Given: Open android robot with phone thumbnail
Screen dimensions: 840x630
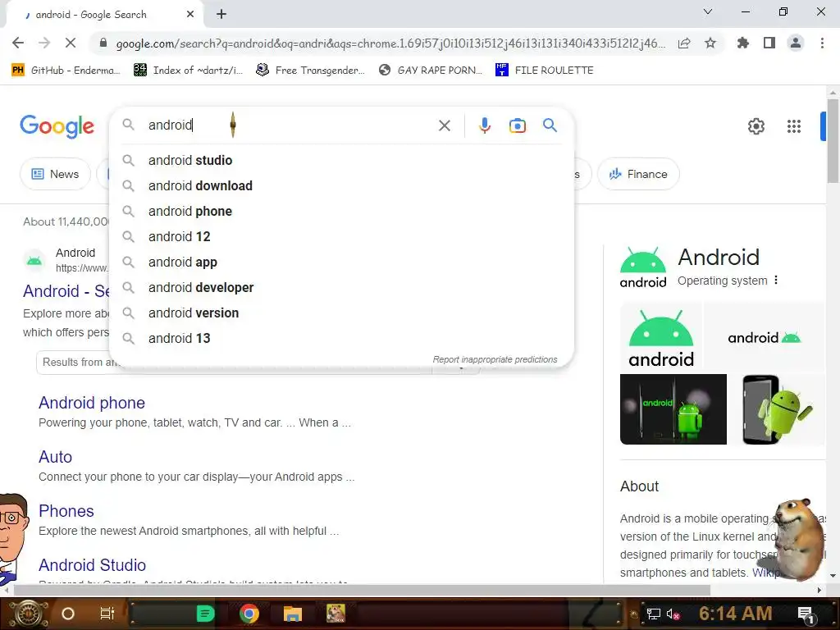Looking at the screenshot, I should click(x=777, y=409).
